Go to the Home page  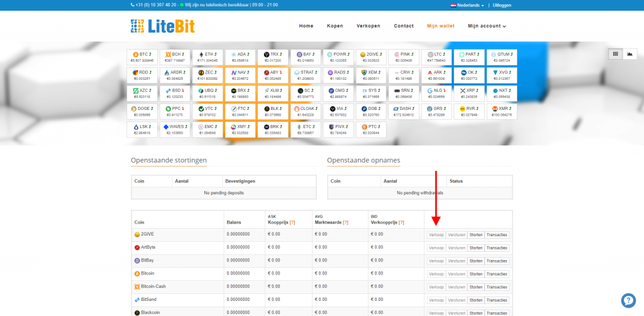tap(306, 26)
